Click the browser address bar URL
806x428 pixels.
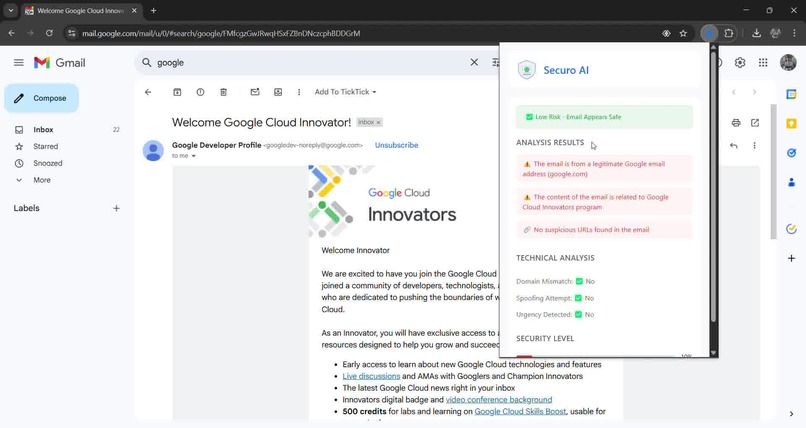click(221, 33)
